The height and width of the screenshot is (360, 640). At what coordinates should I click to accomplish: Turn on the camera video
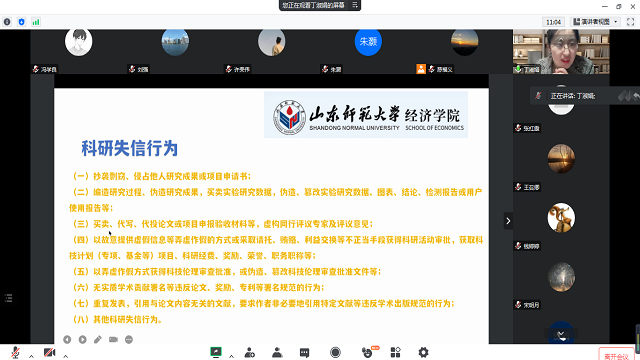coord(49,352)
